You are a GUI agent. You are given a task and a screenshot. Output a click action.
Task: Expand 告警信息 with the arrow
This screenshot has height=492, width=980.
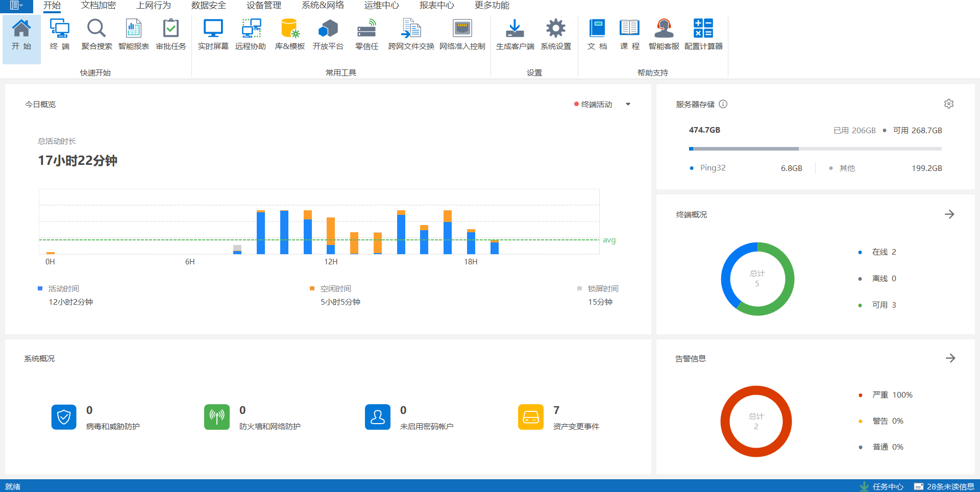click(x=950, y=358)
